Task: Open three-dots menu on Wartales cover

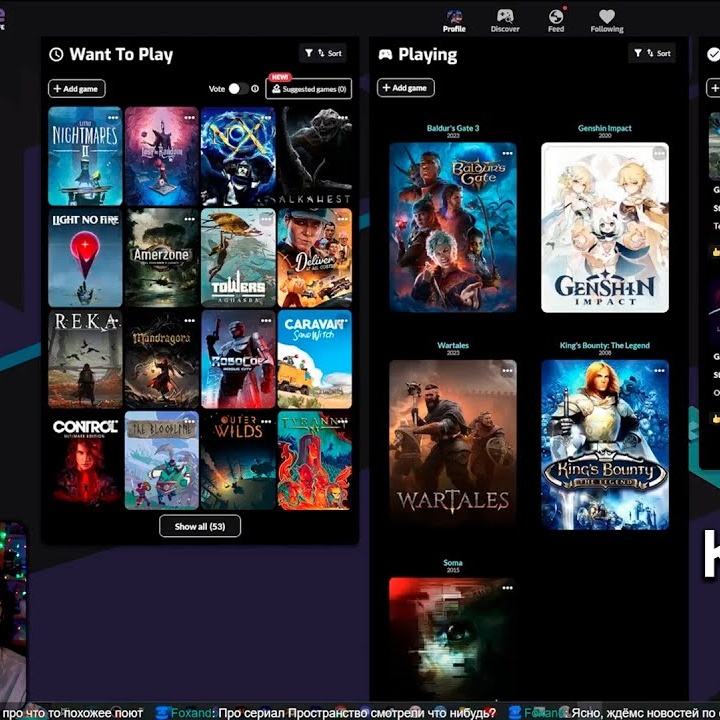Action: (507, 370)
